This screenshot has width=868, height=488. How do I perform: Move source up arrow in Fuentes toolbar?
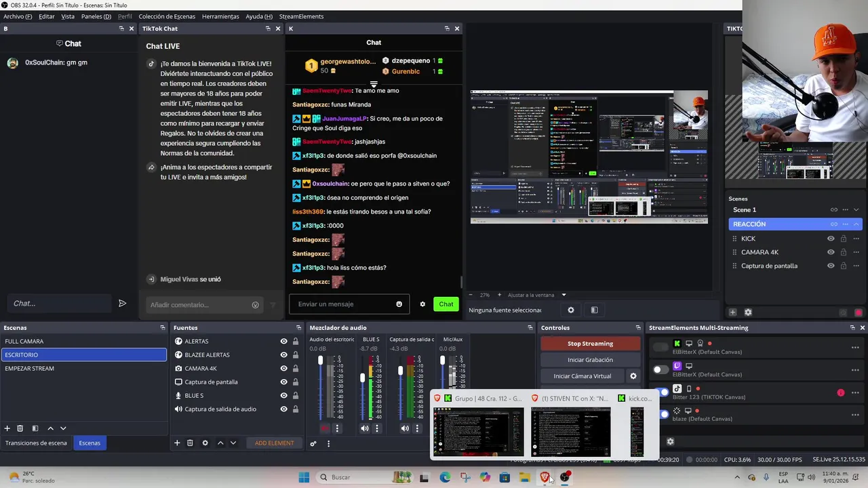pos(220,443)
